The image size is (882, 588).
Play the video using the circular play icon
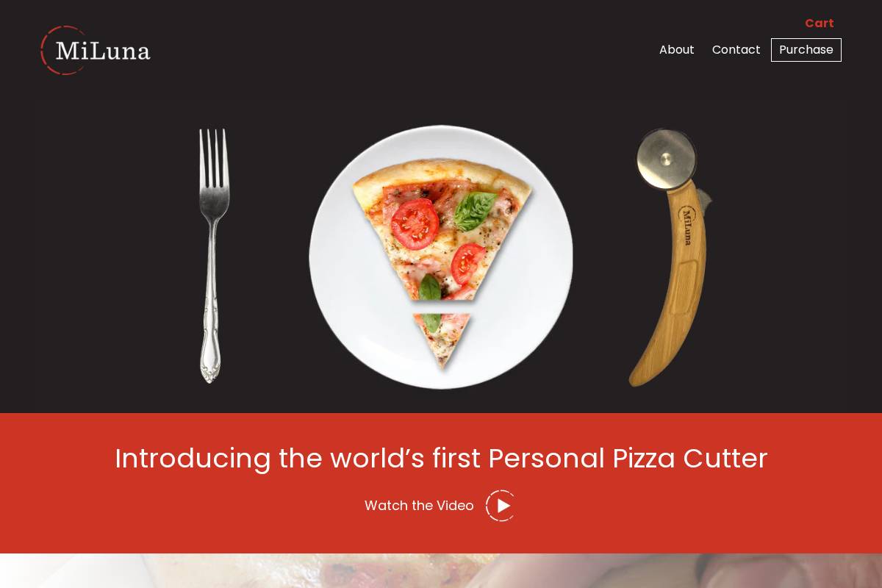501,506
